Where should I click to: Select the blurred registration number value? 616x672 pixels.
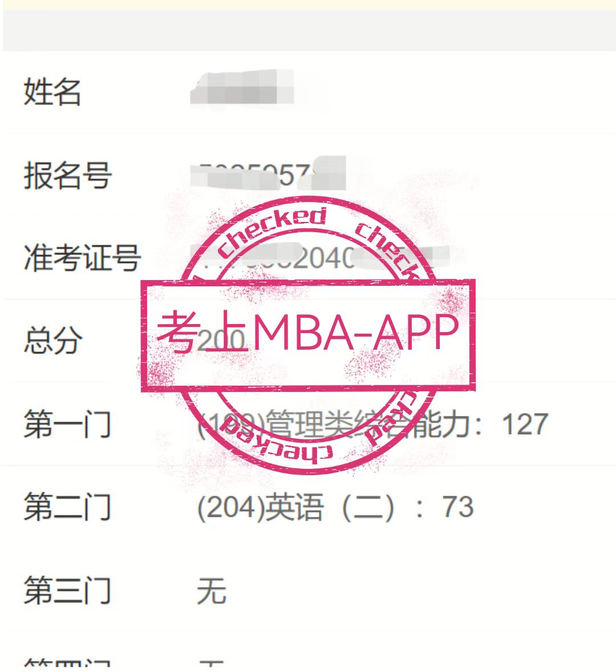[x=268, y=173]
